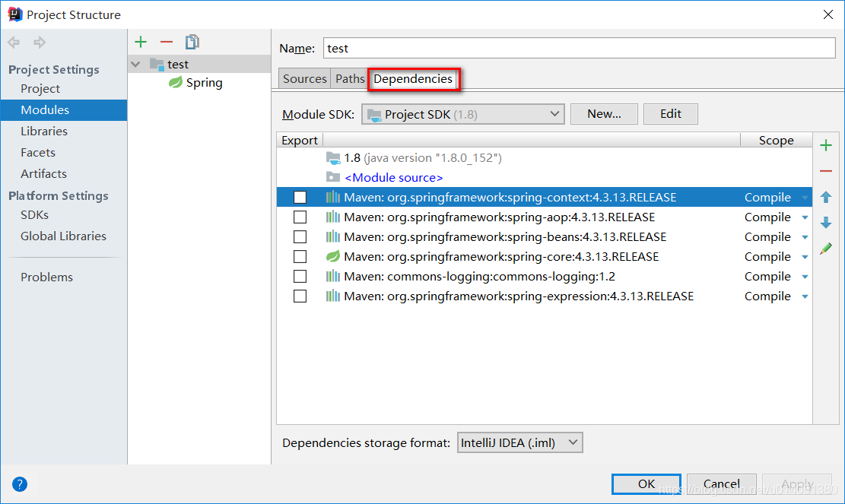
Task: Select Maven commons-logging:1.2 dependency text
Action: [480, 276]
